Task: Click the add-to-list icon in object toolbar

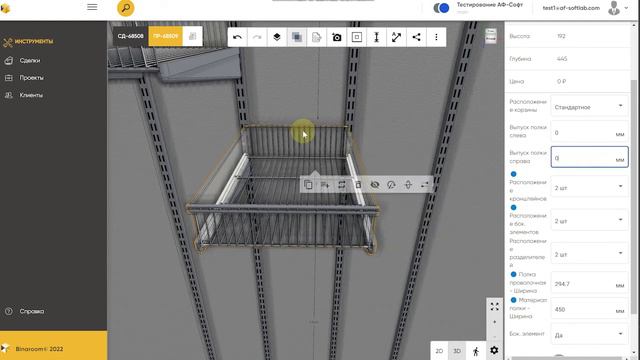Action: click(325, 185)
